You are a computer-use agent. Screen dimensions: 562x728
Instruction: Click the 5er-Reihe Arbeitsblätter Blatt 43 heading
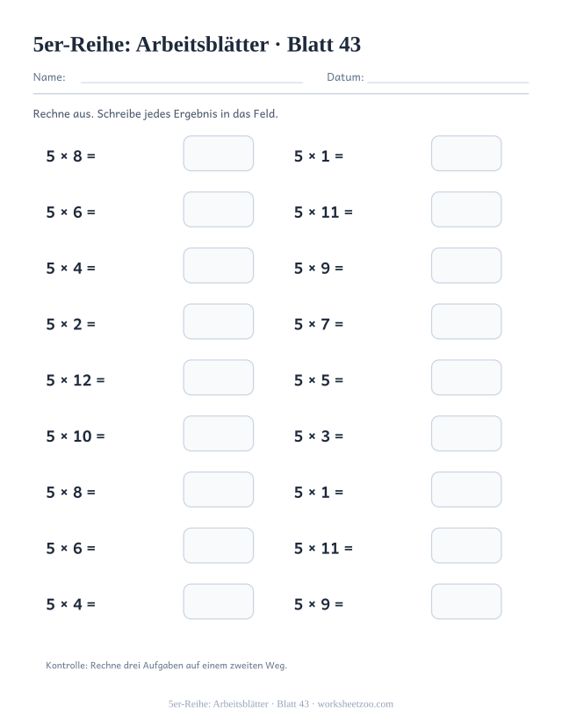point(197,45)
